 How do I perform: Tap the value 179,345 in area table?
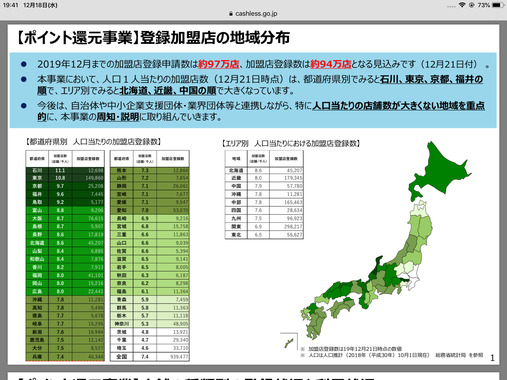(293, 178)
